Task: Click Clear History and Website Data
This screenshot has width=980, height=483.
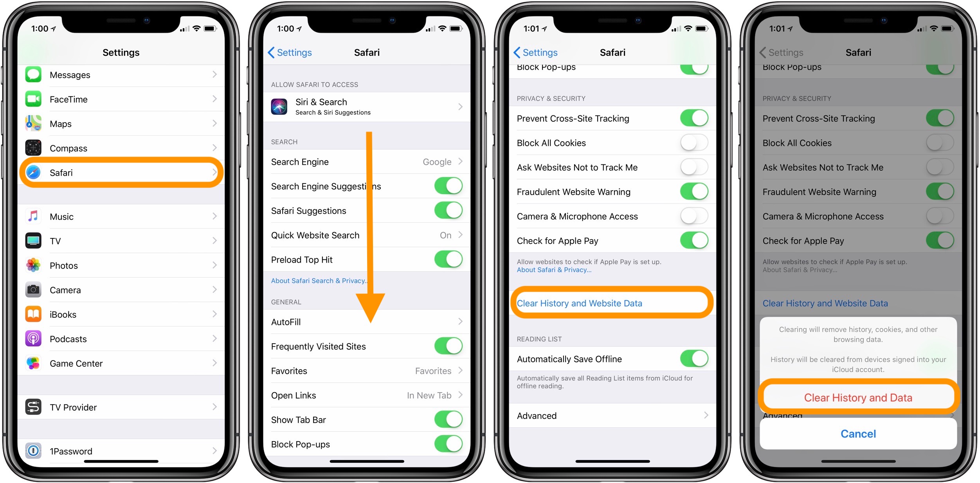Action: tap(612, 303)
